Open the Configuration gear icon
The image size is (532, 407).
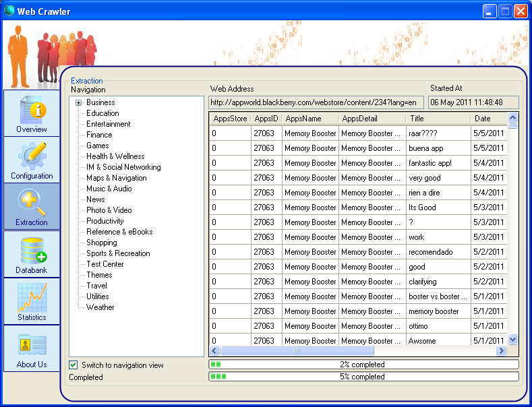32,156
